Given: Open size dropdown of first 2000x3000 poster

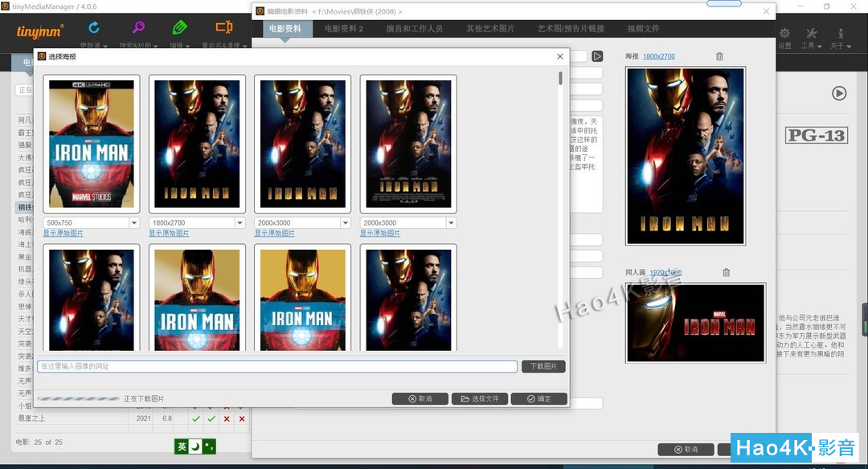Looking at the screenshot, I should click(x=346, y=223).
